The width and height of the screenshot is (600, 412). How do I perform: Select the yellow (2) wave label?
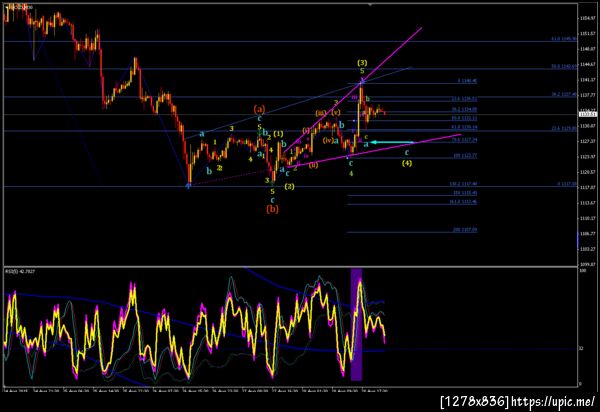point(289,186)
